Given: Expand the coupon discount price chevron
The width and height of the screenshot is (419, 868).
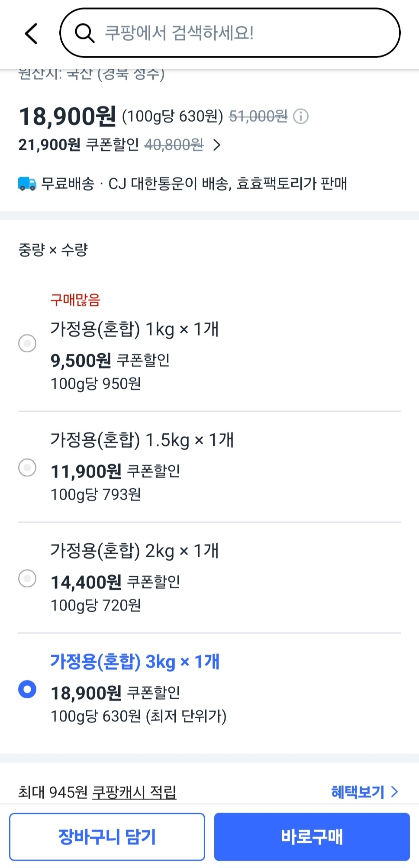Looking at the screenshot, I should pos(217,145).
